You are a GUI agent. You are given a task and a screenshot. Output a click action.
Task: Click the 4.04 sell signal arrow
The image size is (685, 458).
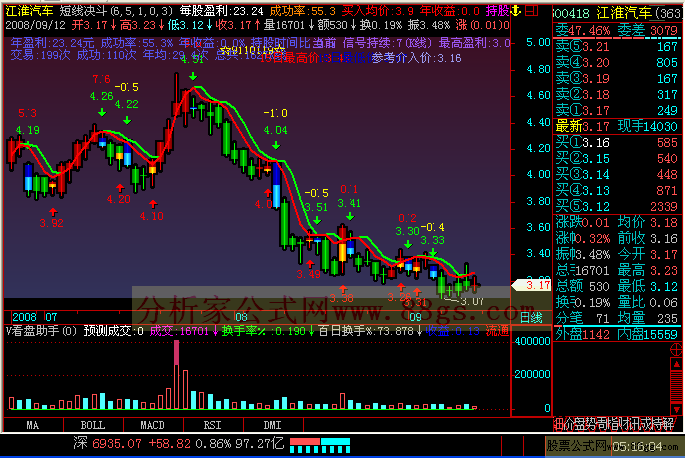276,145
